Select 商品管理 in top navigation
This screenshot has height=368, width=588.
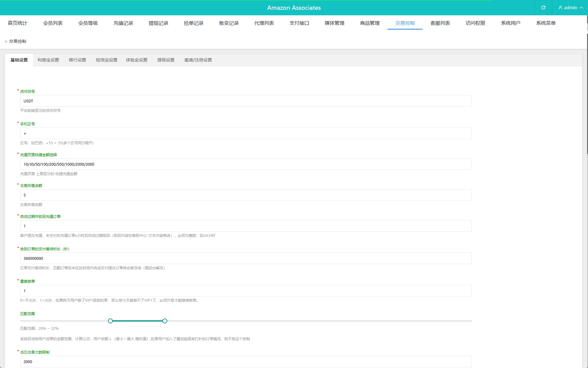point(370,23)
